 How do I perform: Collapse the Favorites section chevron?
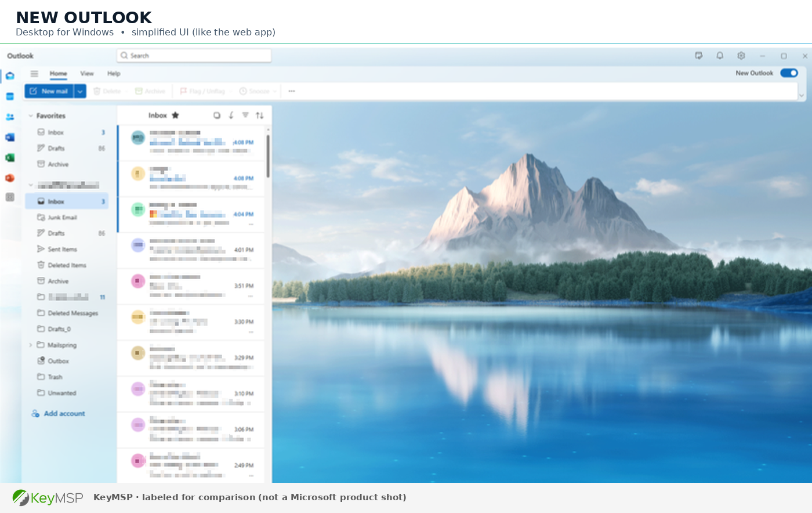[x=31, y=116]
